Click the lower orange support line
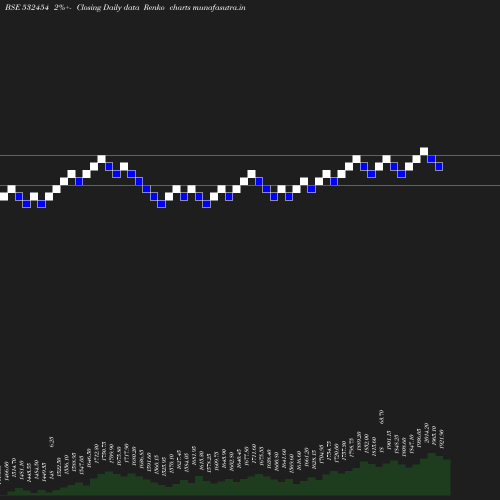Viewport: 500px width, 500px height. 250,185
